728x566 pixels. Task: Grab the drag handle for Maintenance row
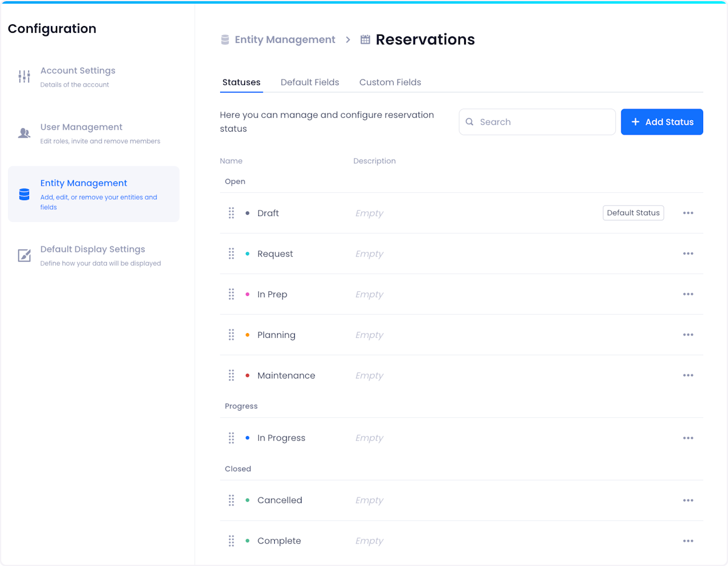pos(231,376)
